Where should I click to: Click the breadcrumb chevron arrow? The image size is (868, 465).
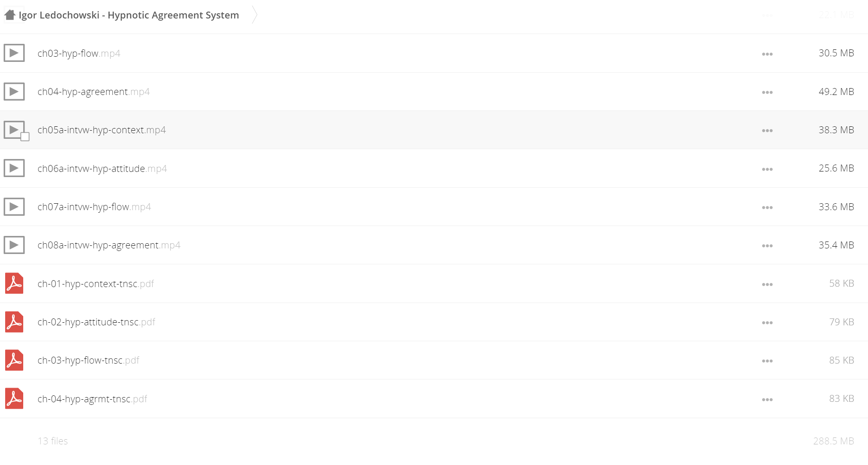click(255, 15)
